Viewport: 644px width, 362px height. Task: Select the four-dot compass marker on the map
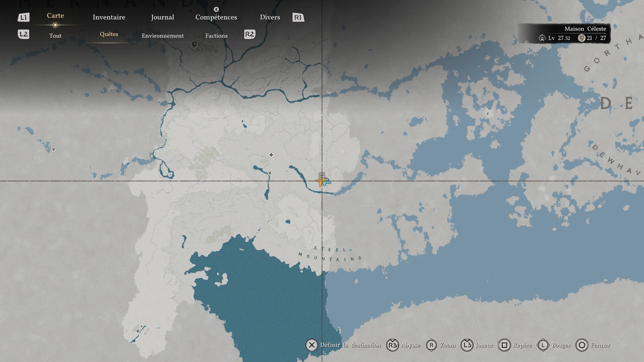tap(271, 155)
